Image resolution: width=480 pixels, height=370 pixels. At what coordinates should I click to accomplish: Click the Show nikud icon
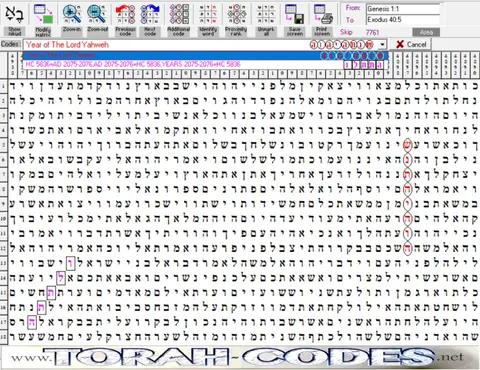click(14, 14)
